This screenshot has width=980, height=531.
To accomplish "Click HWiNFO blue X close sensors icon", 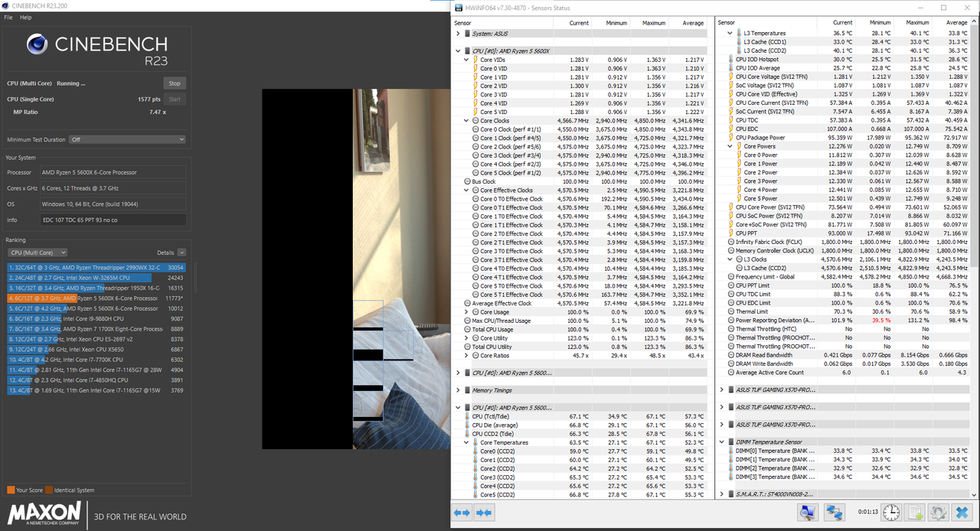I will click(x=962, y=513).
